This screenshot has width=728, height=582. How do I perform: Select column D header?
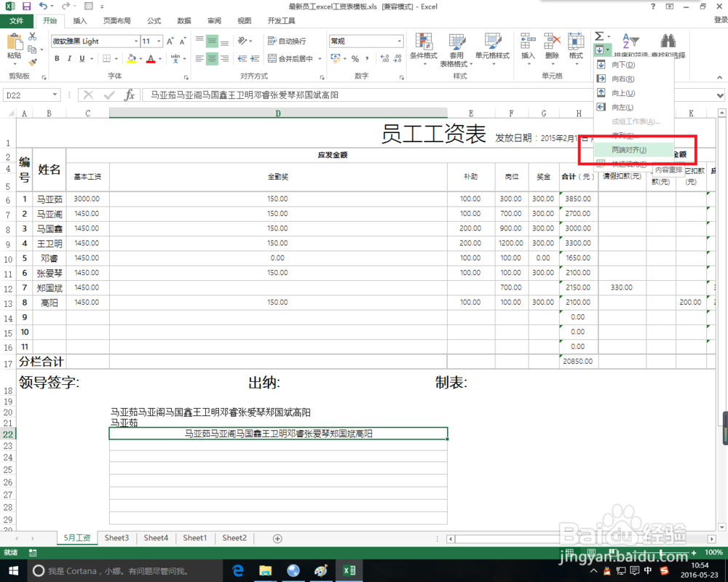(x=277, y=113)
